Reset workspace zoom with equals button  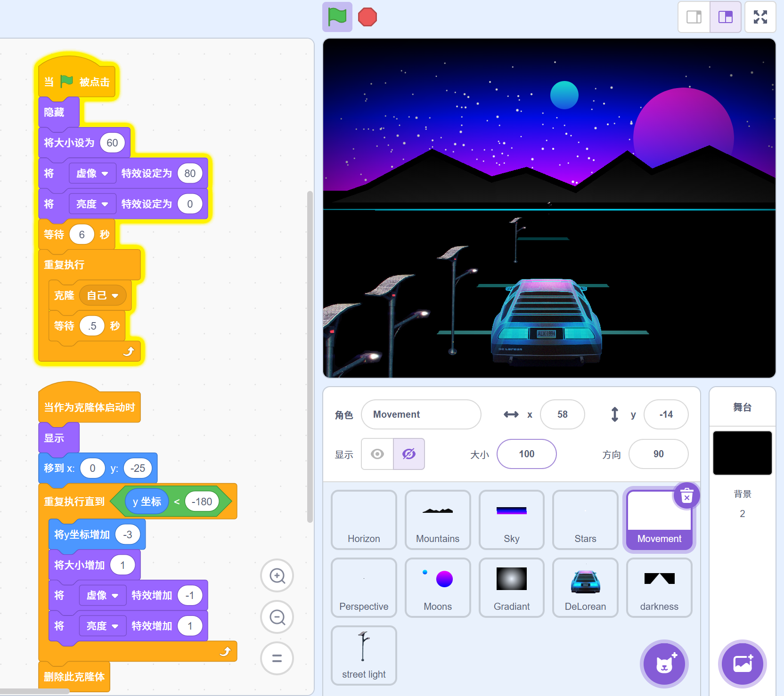tap(277, 658)
